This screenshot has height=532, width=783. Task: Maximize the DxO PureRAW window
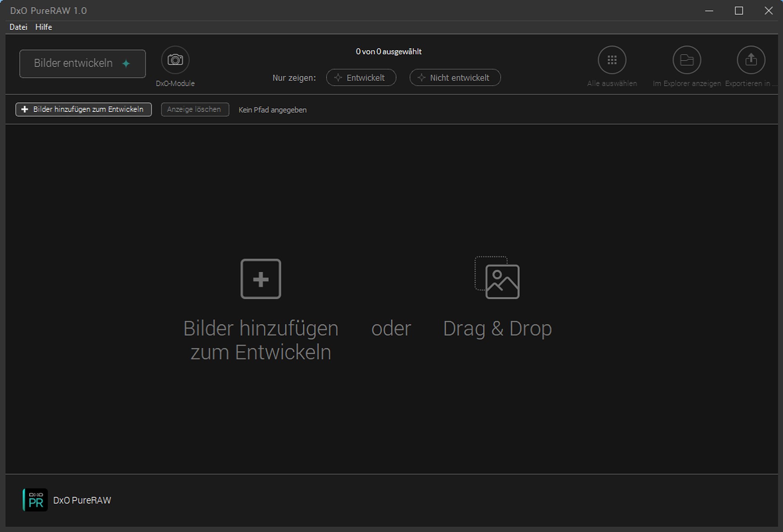coord(739,11)
